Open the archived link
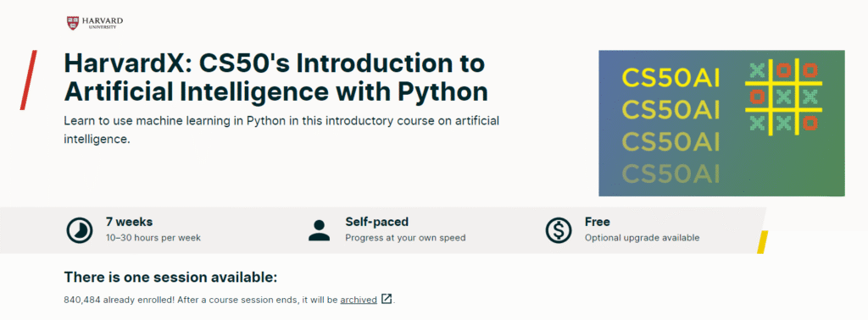This screenshot has width=868, height=320. [359, 300]
